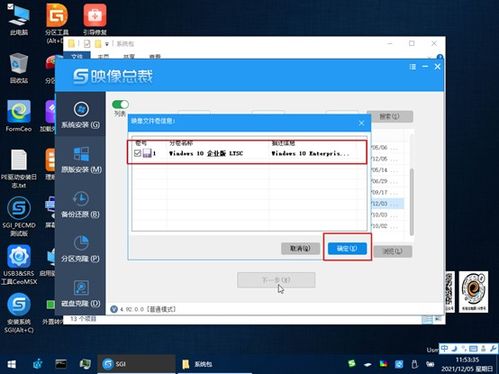Click the 中 input method indicator
The width and height of the screenshot is (499, 374).
coord(445,349)
